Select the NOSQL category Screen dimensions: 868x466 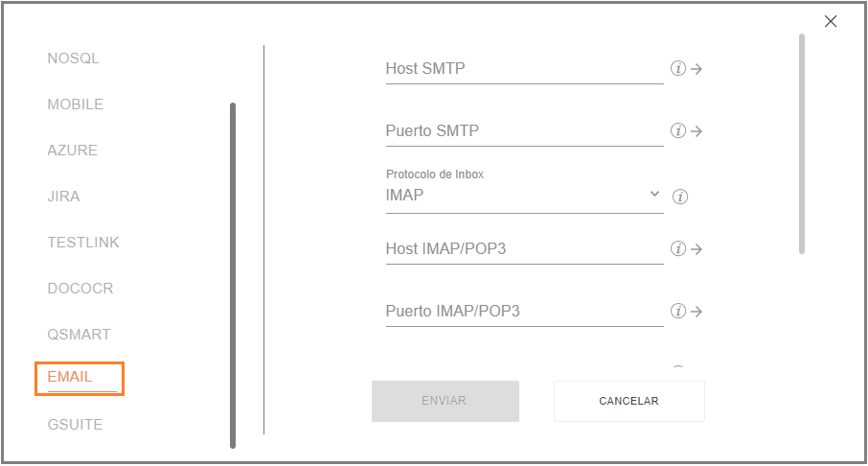click(x=73, y=58)
